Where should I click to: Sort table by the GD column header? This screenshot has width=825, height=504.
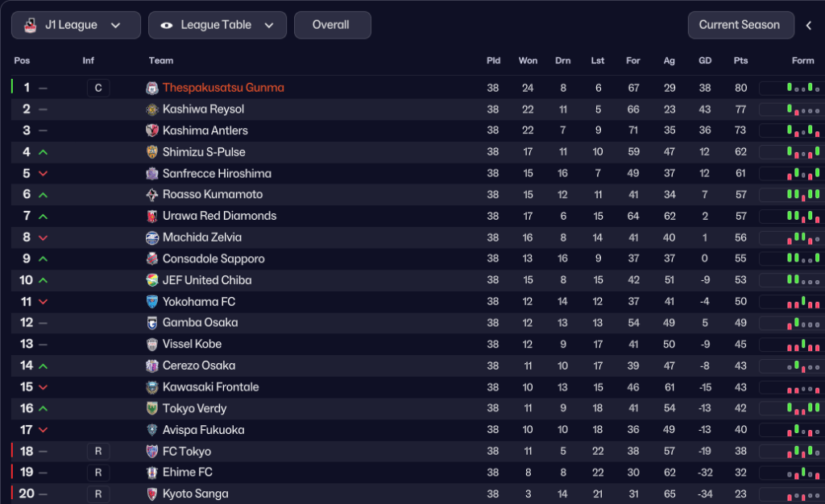(705, 60)
